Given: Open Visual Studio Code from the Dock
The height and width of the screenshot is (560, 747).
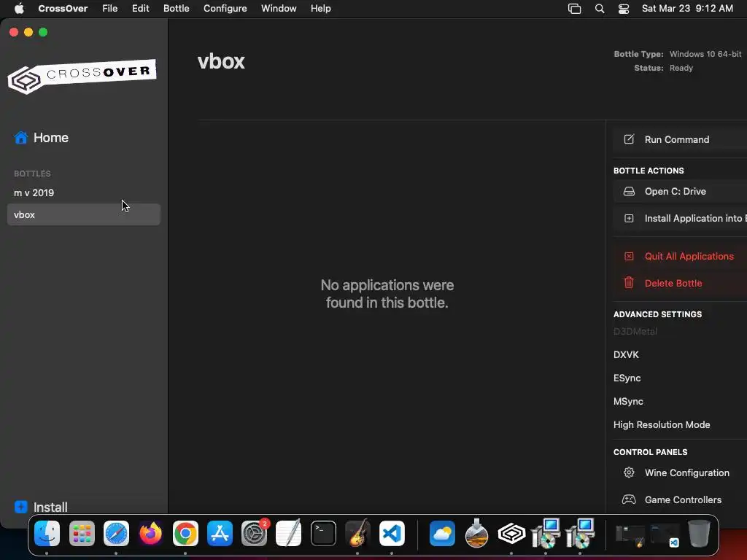Looking at the screenshot, I should point(392,533).
